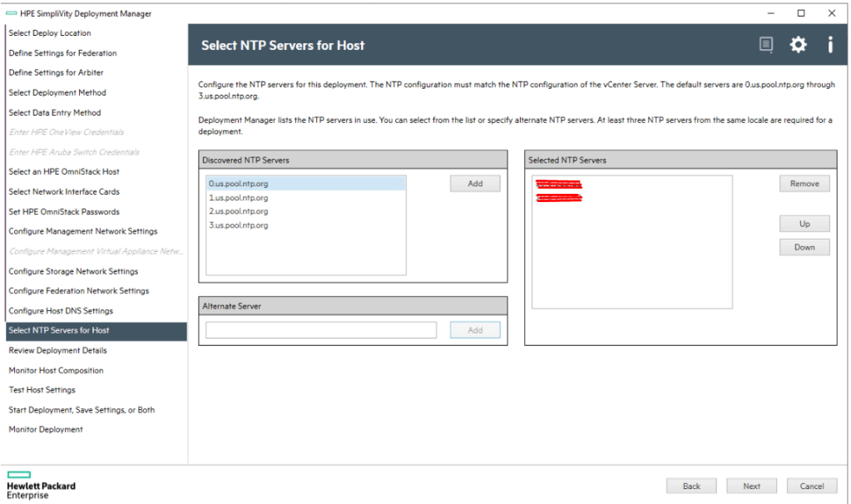Image resolution: width=851 pixels, height=504 pixels.
Task: Go to Configure Host DNS Settings step
Action: [x=61, y=311]
